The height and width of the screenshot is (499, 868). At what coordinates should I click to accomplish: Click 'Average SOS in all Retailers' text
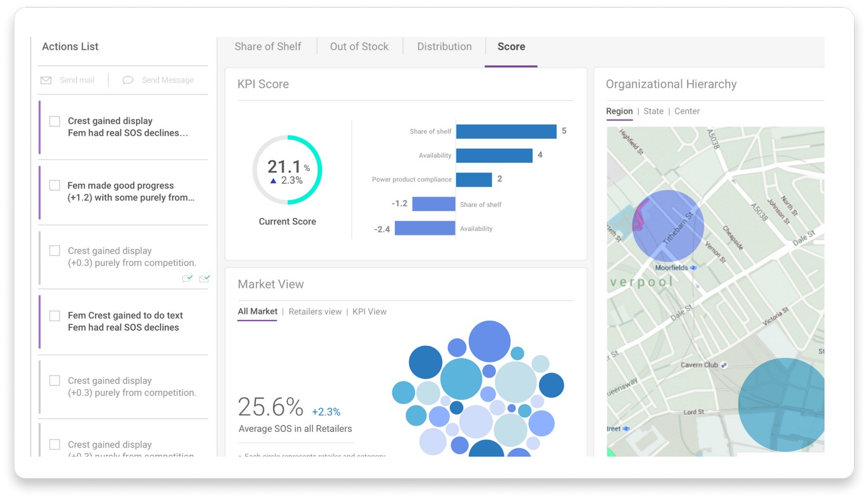(x=296, y=429)
